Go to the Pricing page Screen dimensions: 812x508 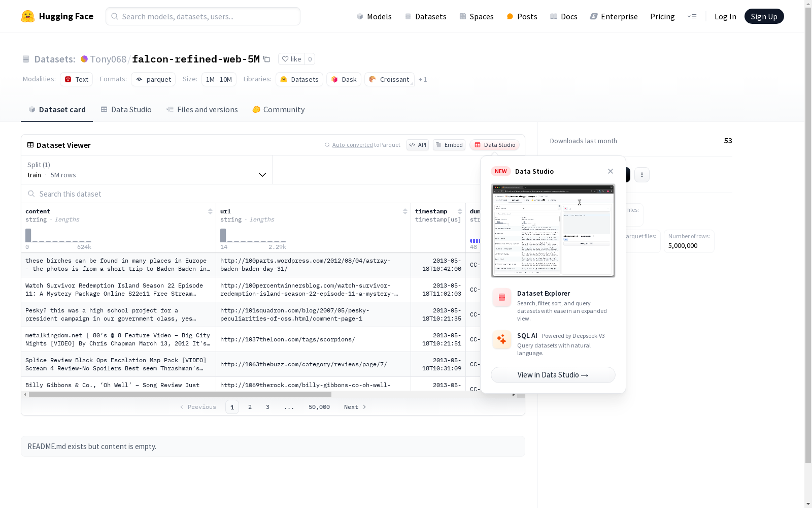pos(662,16)
